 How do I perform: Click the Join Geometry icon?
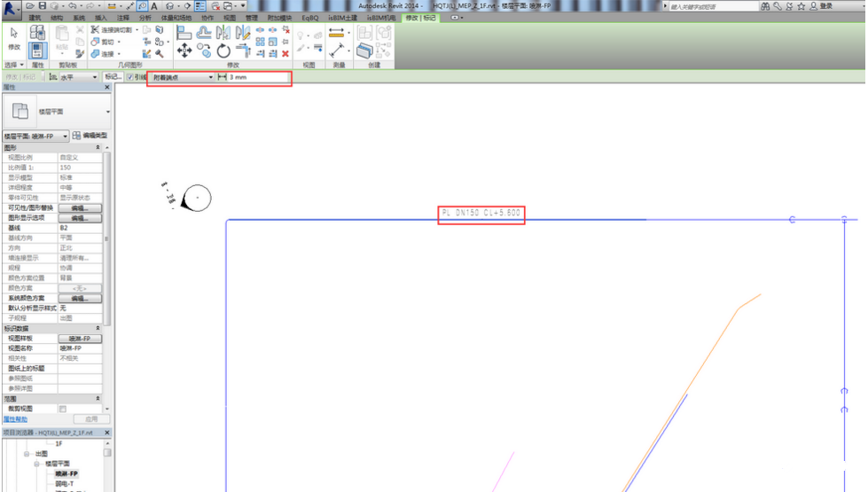[x=95, y=54]
